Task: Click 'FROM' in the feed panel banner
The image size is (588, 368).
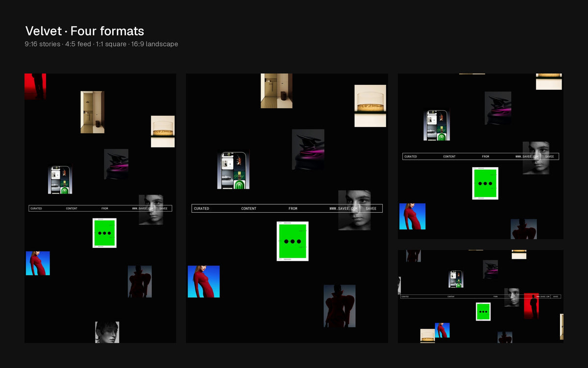Action: [x=293, y=209]
